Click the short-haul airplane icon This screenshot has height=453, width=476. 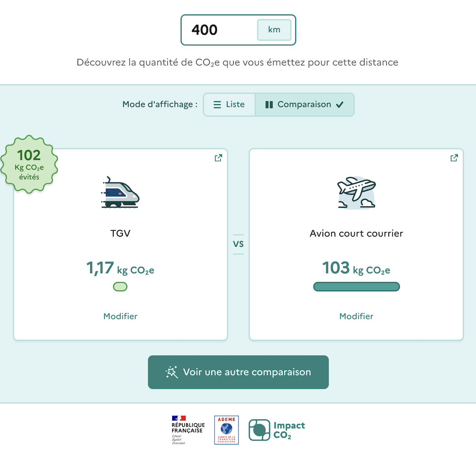356,193
